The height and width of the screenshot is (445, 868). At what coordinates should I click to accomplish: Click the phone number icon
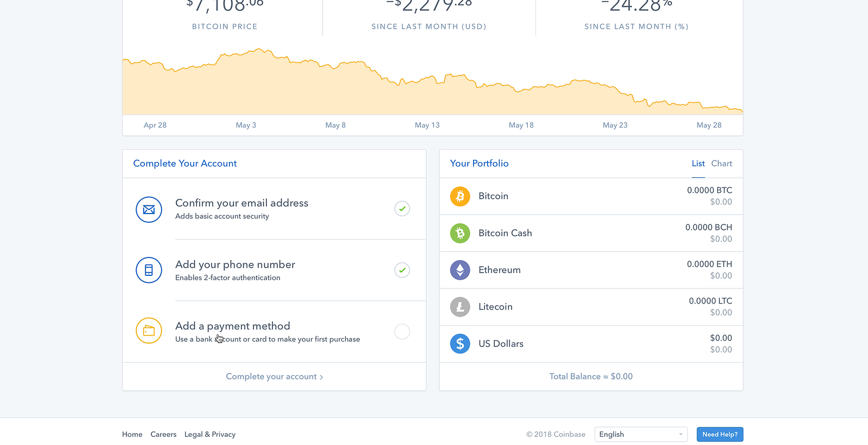pos(149,270)
